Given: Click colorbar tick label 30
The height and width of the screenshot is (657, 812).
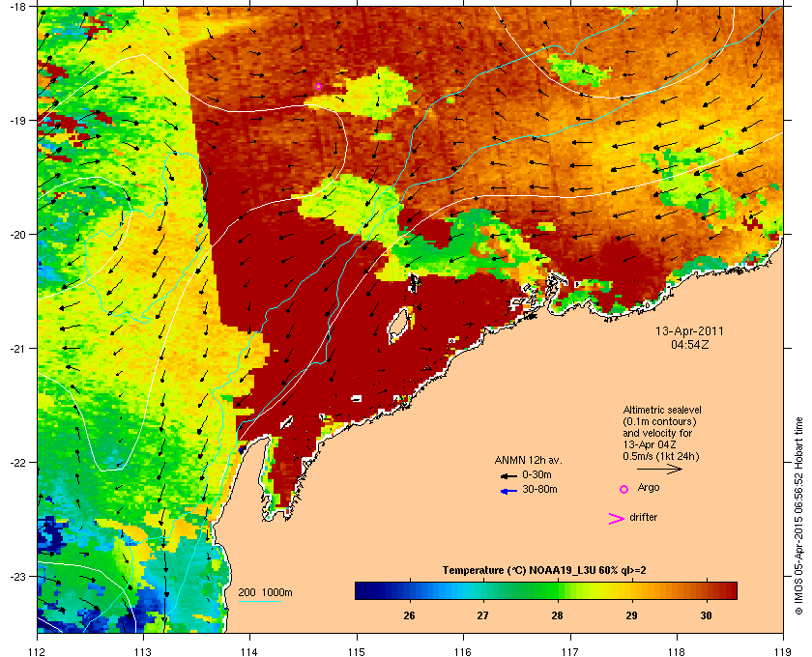Looking at the screenshot, I should coord(706,615).
